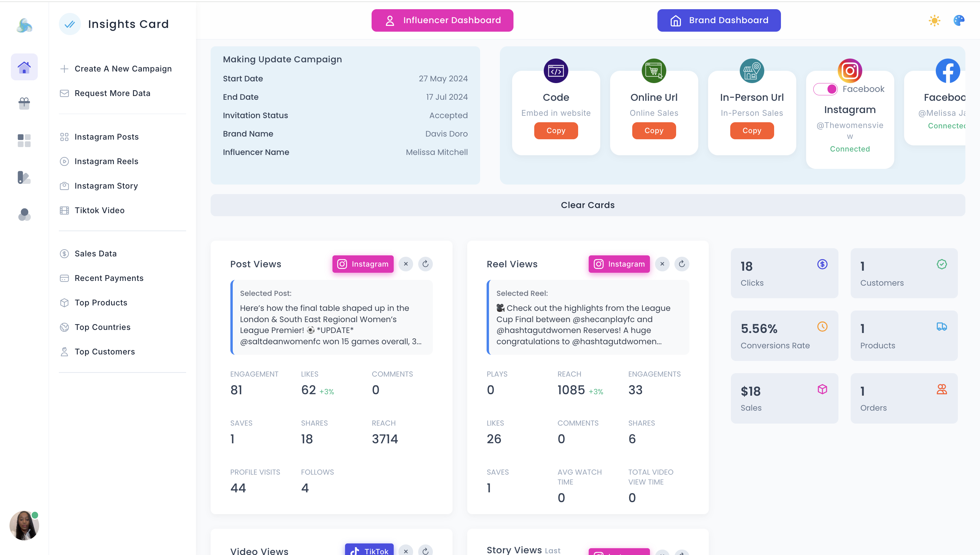The image size is (980, 555).
Task: Click the Online Url shopping cart icon
Action: 654,71
